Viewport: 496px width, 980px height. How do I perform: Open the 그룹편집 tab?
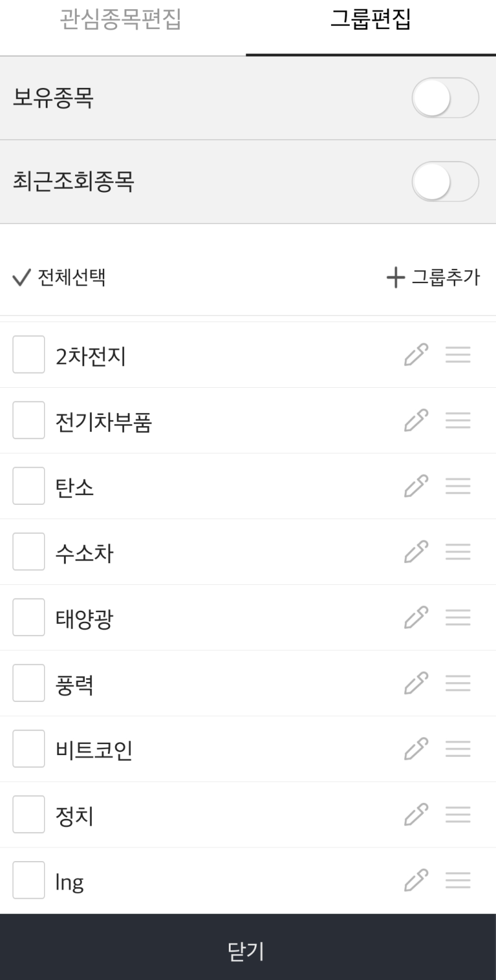point(370,21)
